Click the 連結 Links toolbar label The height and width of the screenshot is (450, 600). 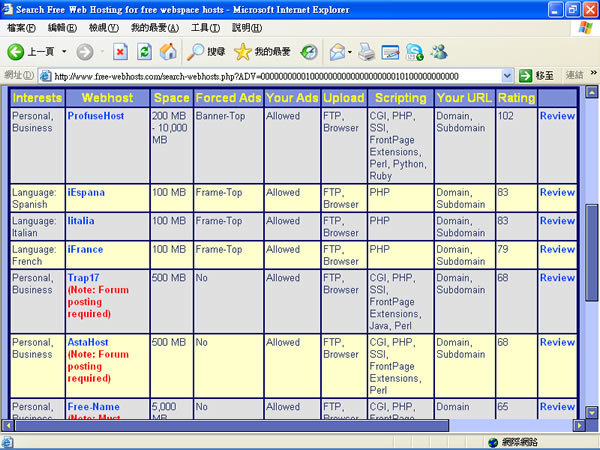click(x=574, y=75)
